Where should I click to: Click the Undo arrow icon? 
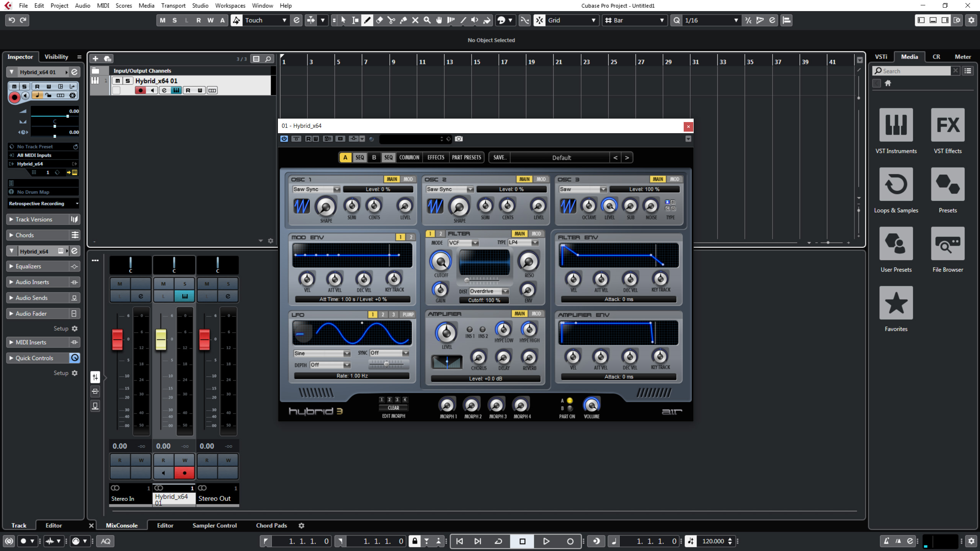[12, 20]
